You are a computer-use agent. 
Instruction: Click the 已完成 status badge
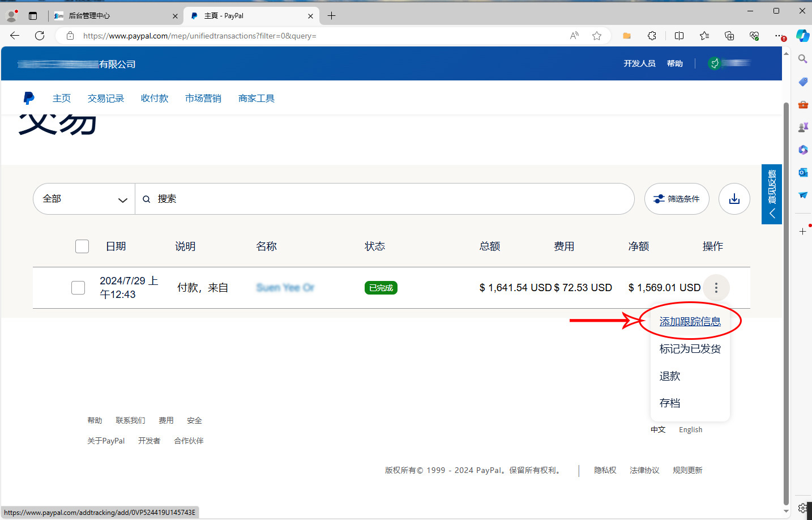point(381,288)
